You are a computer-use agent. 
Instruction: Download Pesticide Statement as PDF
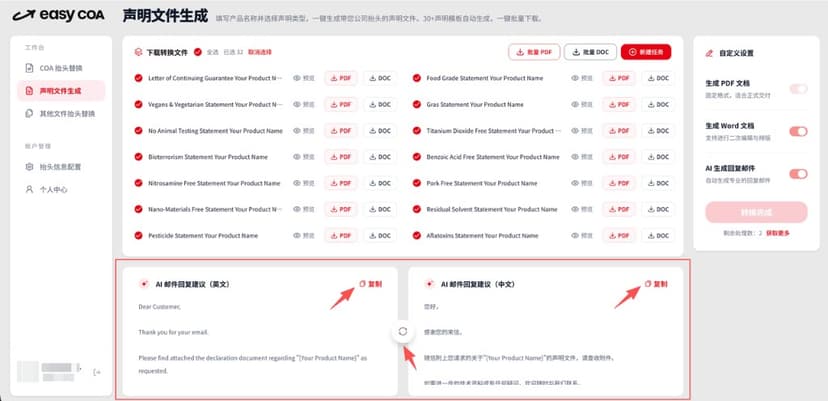(341, 236)
